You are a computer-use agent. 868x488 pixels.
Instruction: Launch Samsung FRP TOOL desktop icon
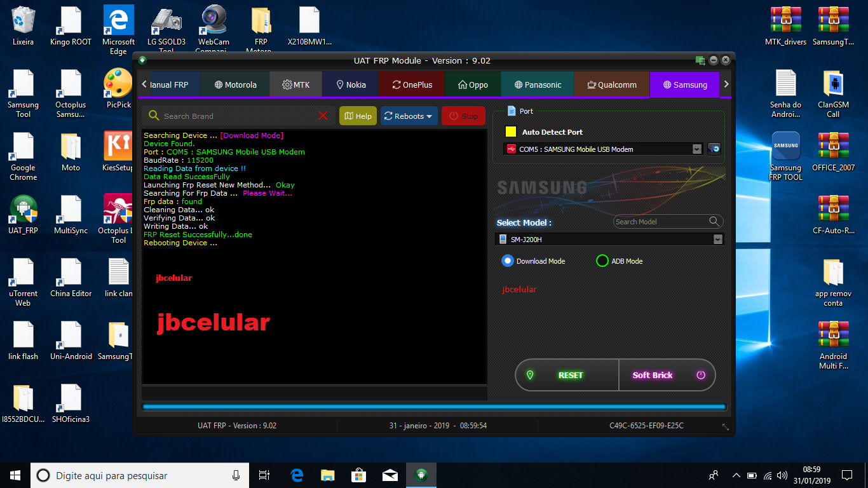(786, 156)
